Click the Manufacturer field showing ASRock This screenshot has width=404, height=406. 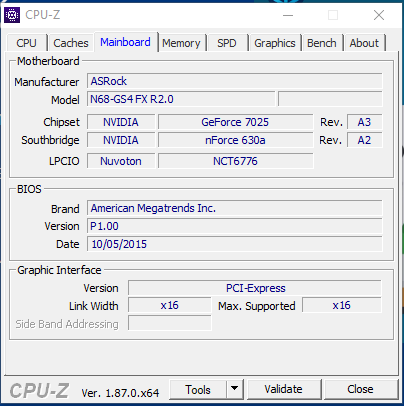pyautogui.click(x=235, y=81)
